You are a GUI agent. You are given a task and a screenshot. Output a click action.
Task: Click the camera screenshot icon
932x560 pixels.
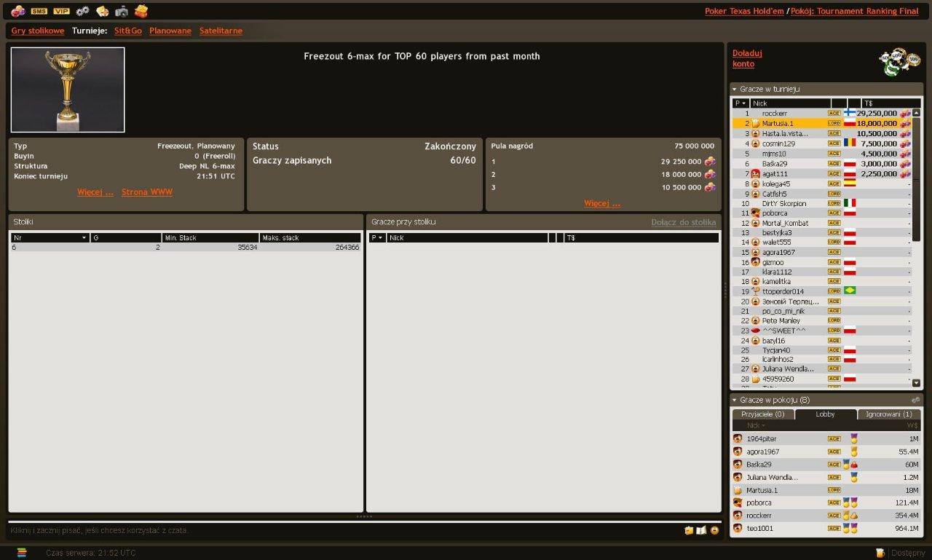tap(122, 11)
